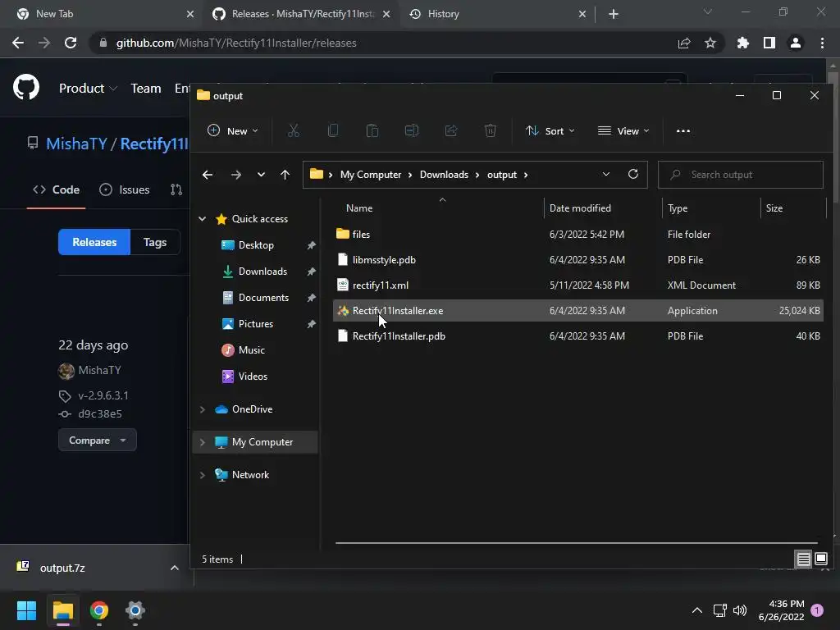Open Chrome extensions puzzle icon

(x=743, y=43)
